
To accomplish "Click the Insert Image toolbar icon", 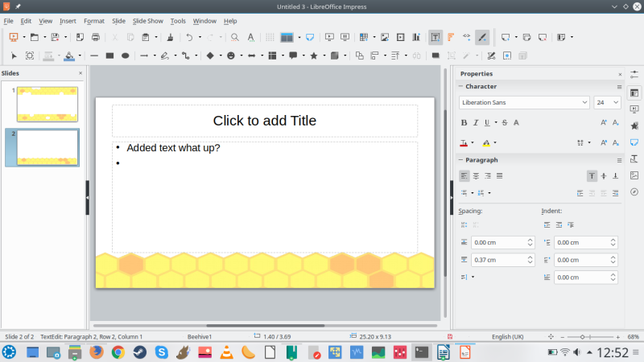I will [x=384, y=37].
